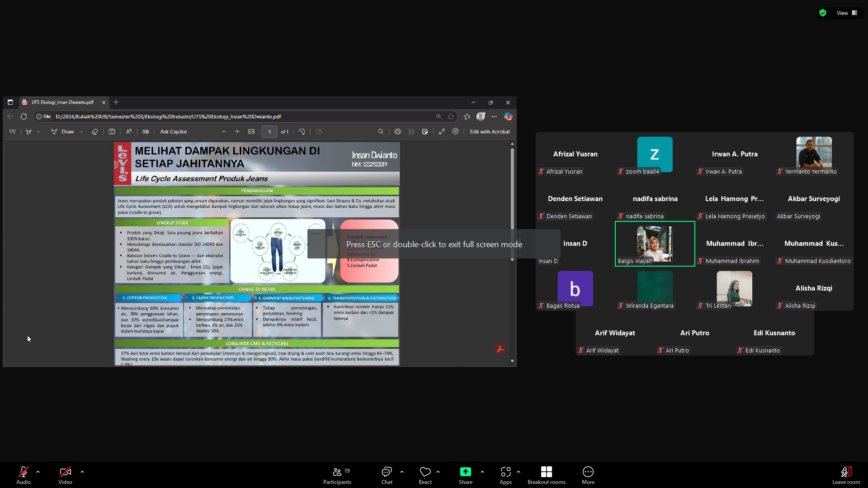
Task: Select Balgis Inayah's video tile
Action: tap(655, 244)
